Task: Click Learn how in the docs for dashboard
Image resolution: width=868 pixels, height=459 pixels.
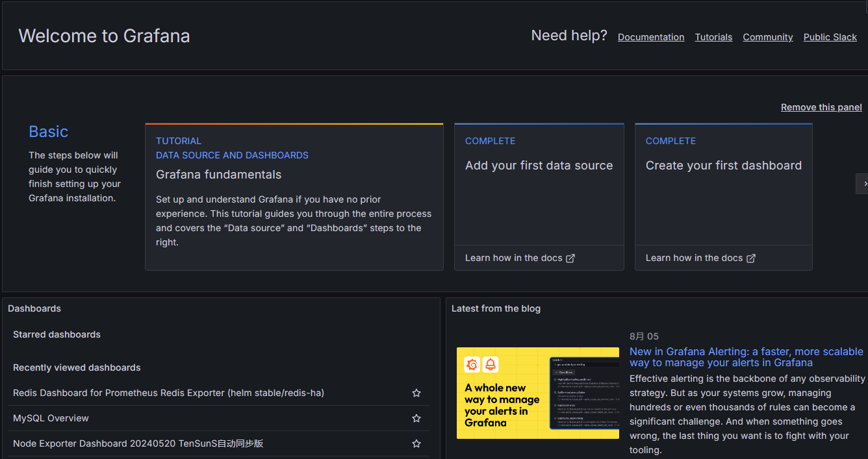Action: (x=700, y=258)
